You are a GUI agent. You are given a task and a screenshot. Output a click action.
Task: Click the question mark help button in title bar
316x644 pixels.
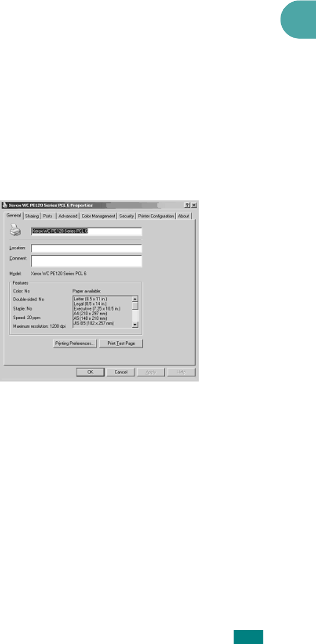(x=187, y=206)
